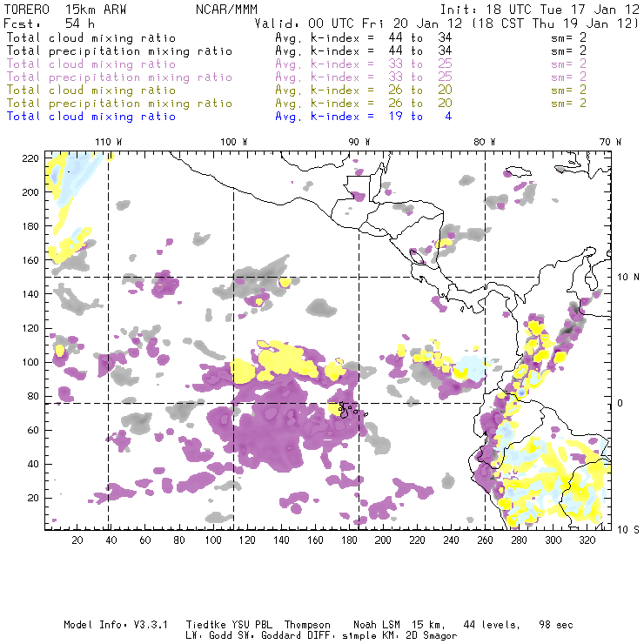Select purple 'Total cloud mixing ratio' legend row
The width and height of the screenshot is (644, 644).
click(297, 64)
